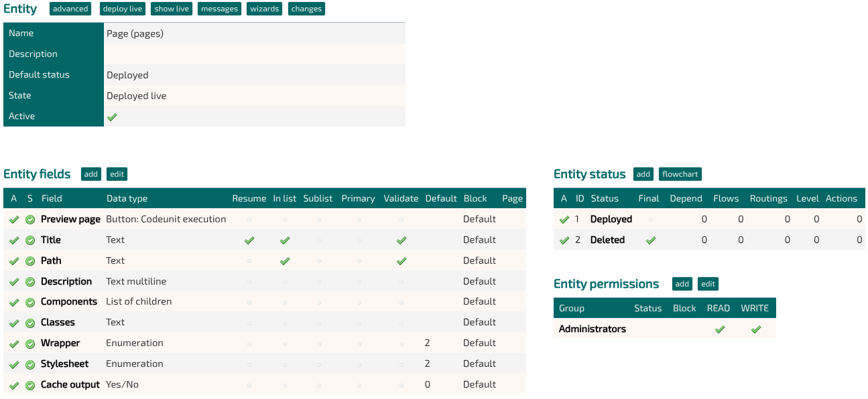Click the S-column status icon for the Stylesheet field
The width and height of the screenshot is (868, 399).
tap(30, 365)
